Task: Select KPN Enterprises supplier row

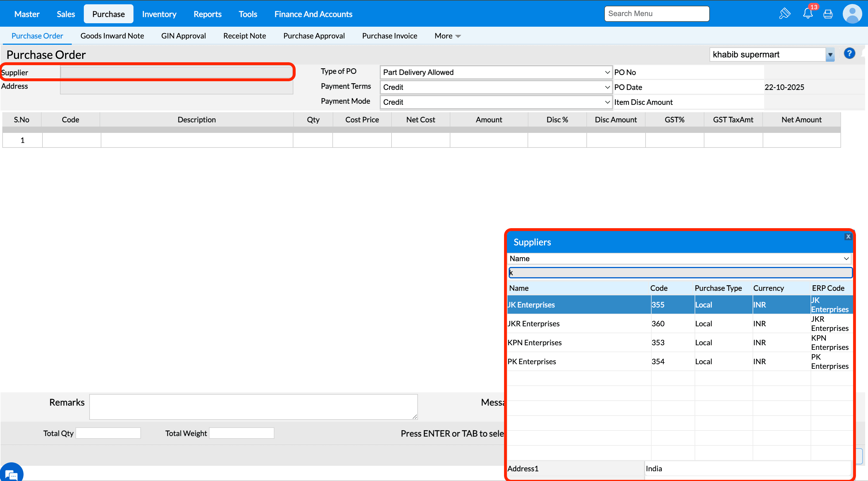Action: coord(534,343)
